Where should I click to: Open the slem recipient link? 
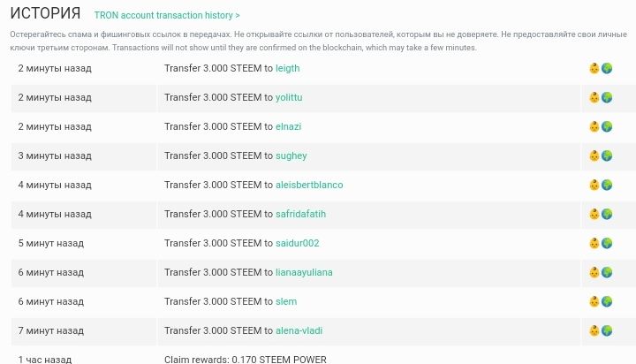[286, 301]
